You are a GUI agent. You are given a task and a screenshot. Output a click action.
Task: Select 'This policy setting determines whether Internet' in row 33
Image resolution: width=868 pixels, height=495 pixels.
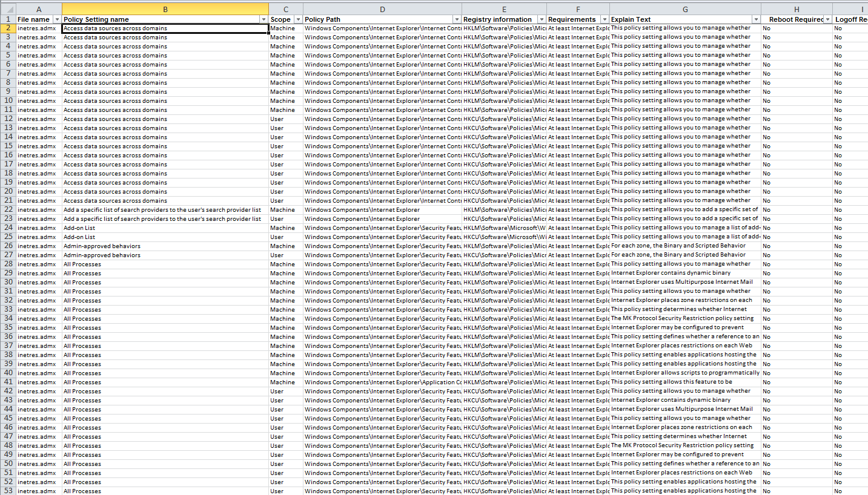coord(685,310)
